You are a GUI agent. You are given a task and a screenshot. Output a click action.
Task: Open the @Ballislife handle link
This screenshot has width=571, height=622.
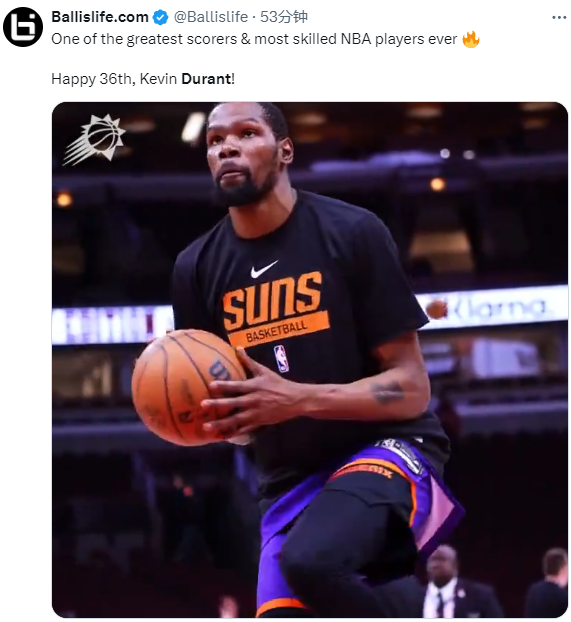point(211,17)
